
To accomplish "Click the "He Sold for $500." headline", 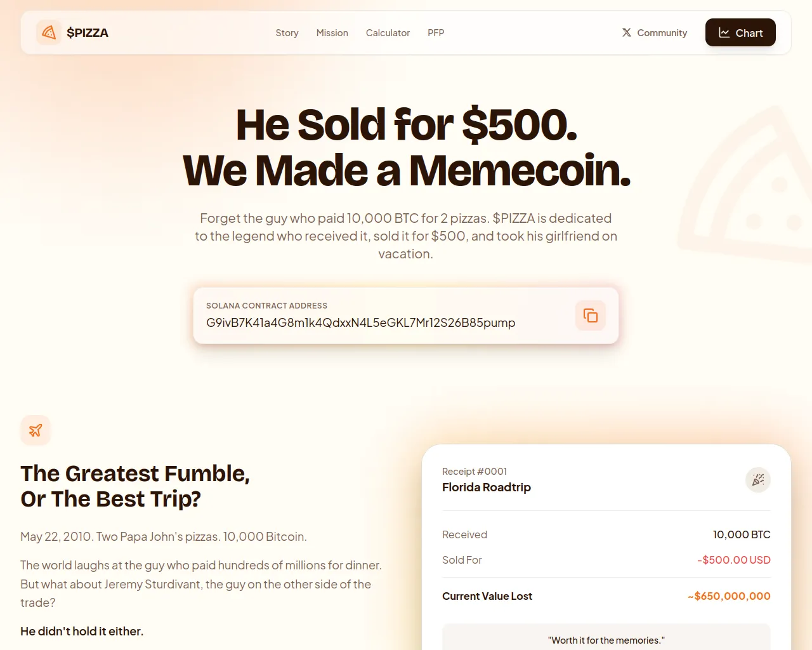I will pos(406,124).
